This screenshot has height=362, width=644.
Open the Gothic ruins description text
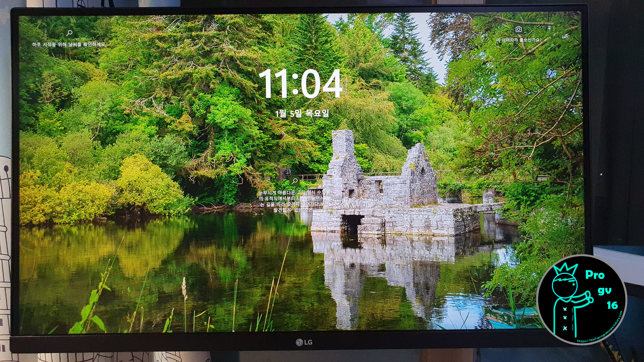tap(294, 201)
